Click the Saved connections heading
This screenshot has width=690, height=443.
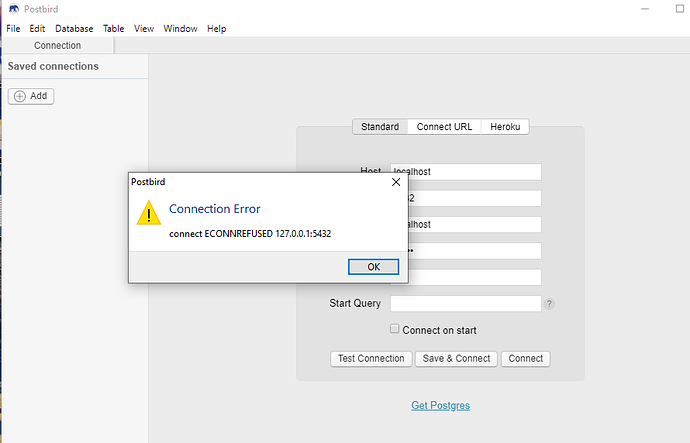(x=53, y=66)
